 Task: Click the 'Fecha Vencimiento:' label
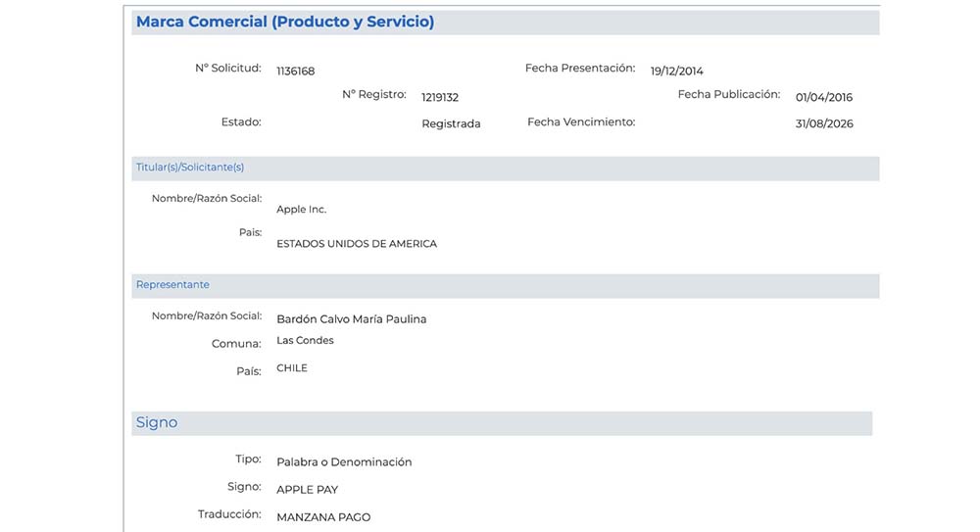[581, 121]
